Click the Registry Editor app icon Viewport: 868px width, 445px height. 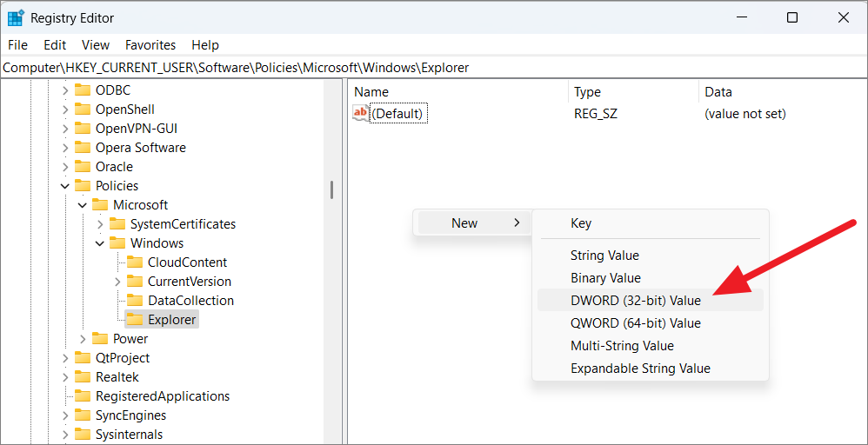pyautogui.click(x=16, y=17)
